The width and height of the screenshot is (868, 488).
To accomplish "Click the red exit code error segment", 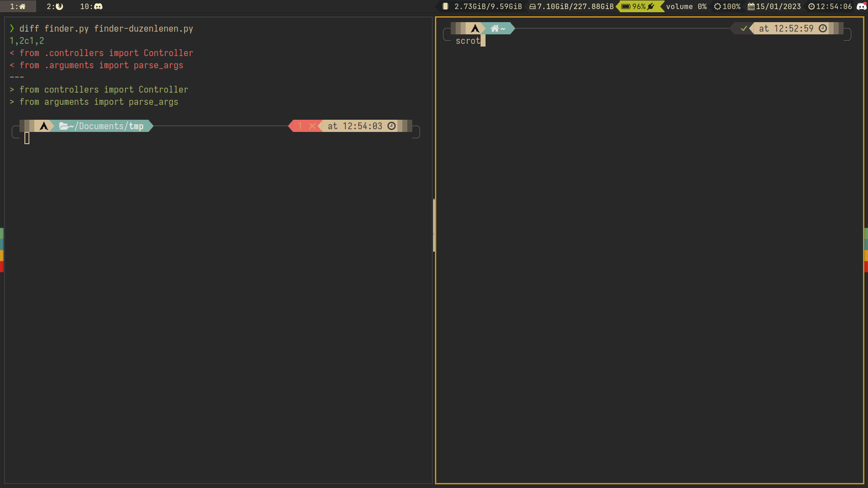I will 306,126.
